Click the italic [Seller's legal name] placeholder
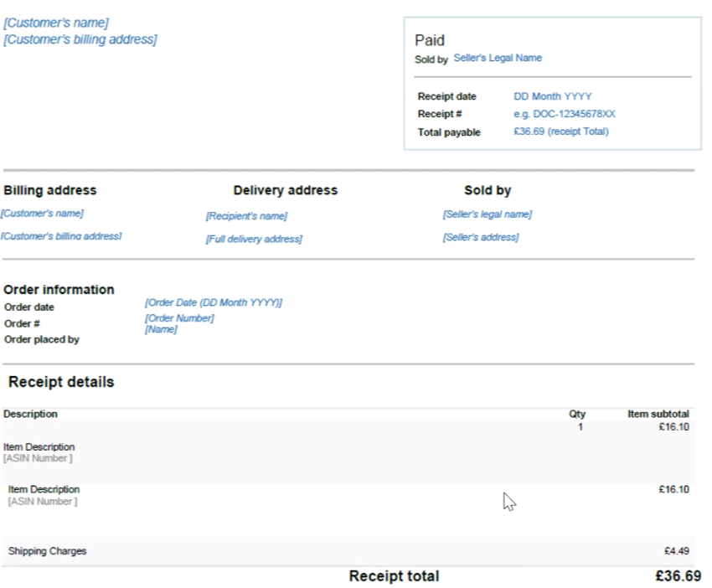 point(487,214)
